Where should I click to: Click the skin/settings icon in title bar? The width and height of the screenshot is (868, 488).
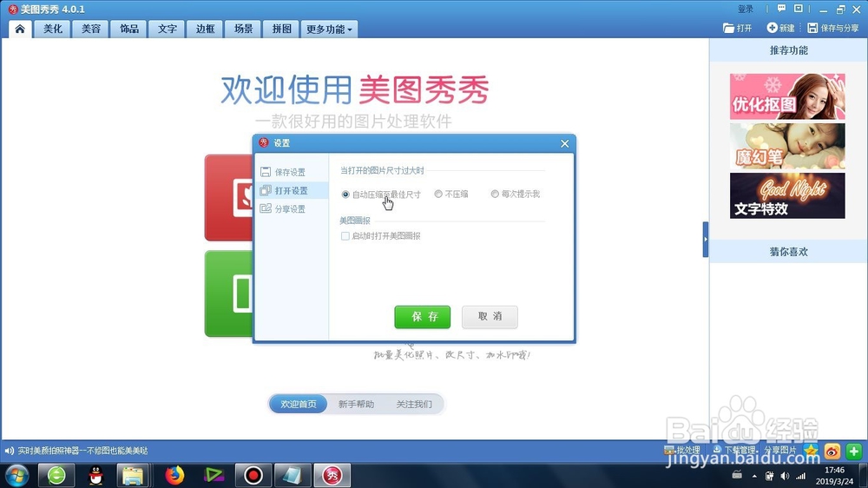click(798, 9)
